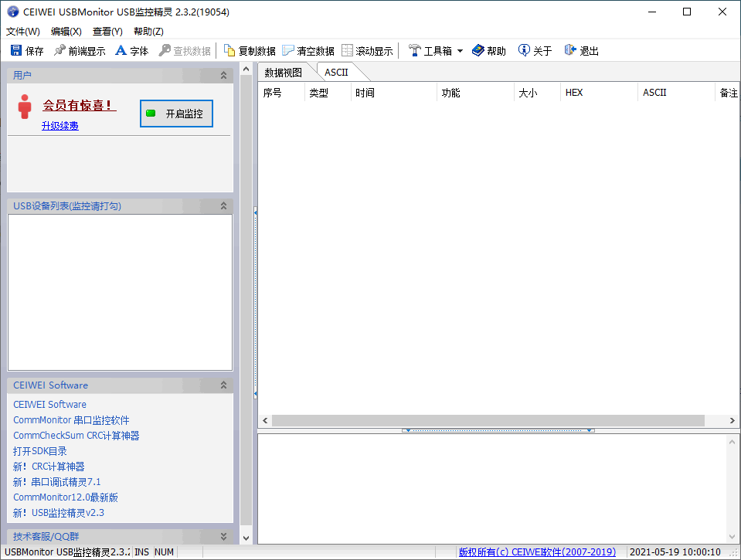Open CommMonitor 串口监控软件 link
The width and height of the screenshot is (741, 560).
71,420
